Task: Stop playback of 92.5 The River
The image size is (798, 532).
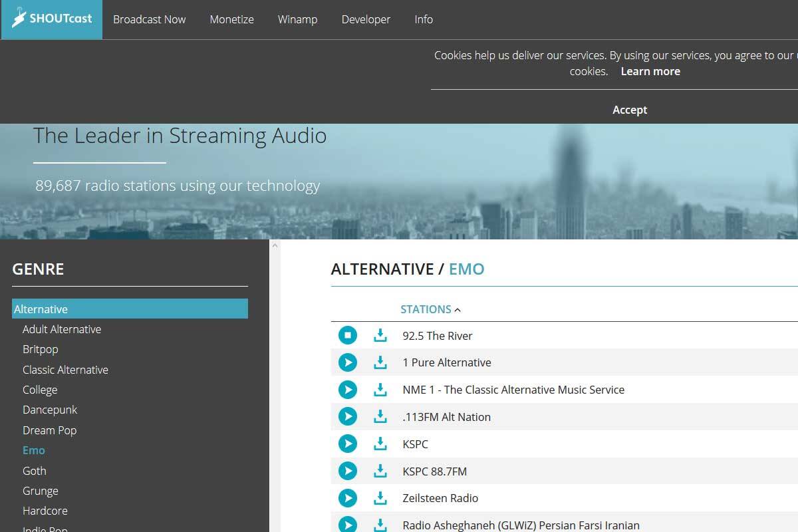Action: click(x=348, y=335)
